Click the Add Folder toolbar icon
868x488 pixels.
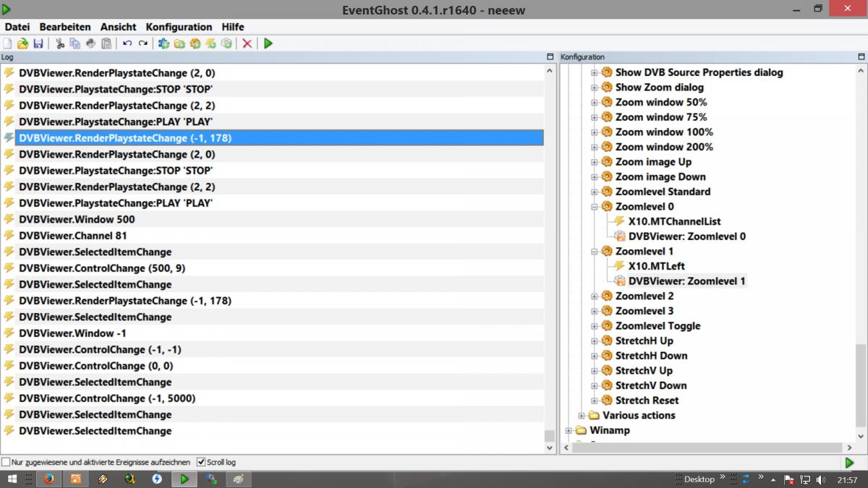click(x=179, y=43)
